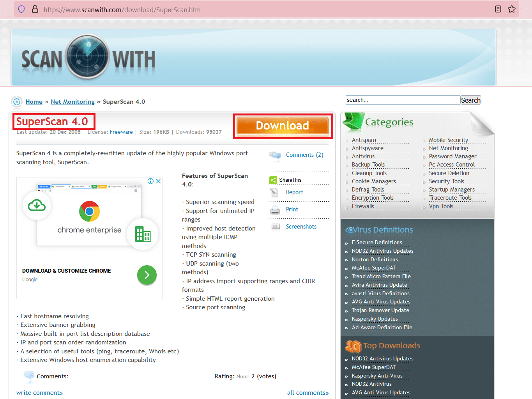Open the Net Monitoring category in sidebar
The width and height of the screenshot is (532, 399).
pos(449,148)
